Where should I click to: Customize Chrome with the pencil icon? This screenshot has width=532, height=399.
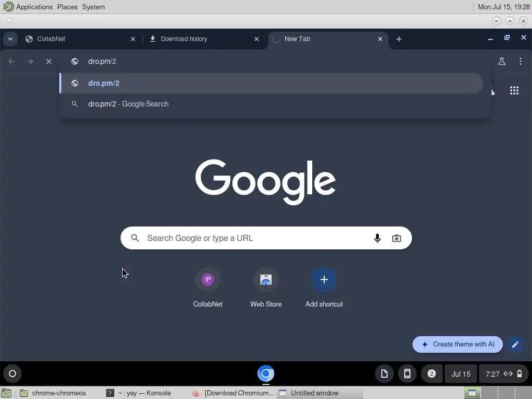point(515,344)
